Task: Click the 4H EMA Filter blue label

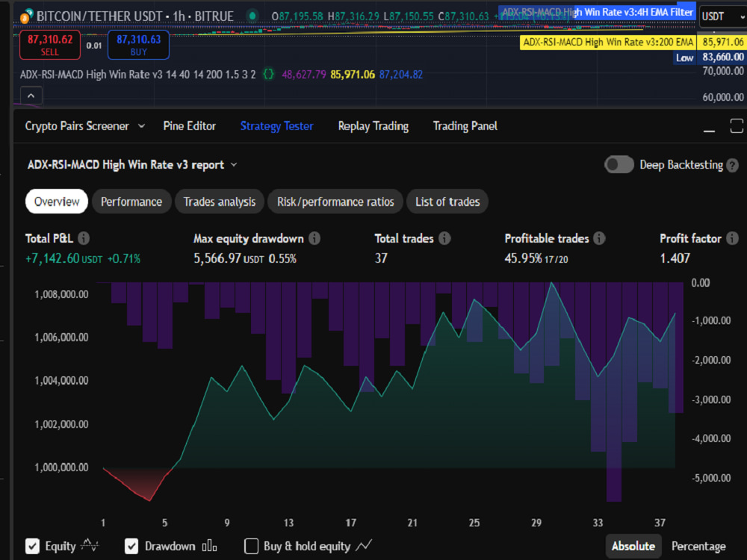Action: coord(598,13)
